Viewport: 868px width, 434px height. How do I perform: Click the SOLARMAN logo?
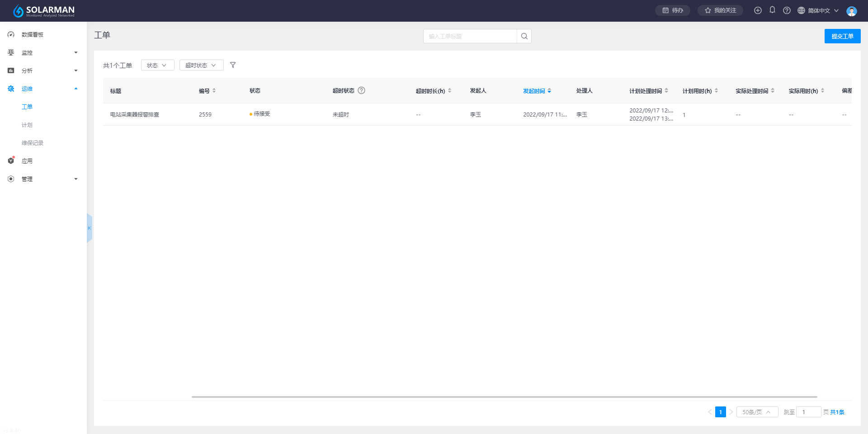[x=44, y=11]
